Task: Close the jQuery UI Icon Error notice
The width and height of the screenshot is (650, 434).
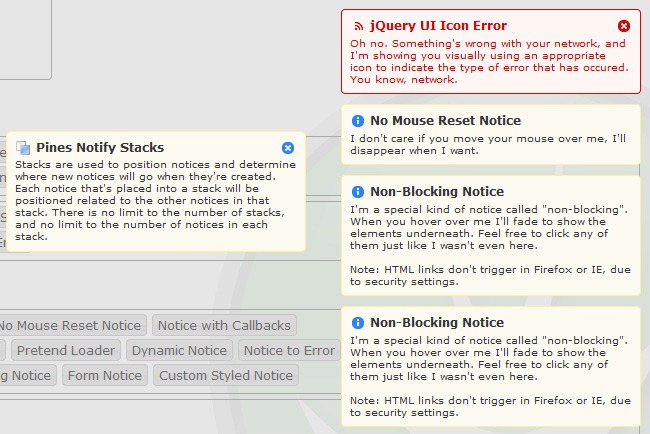Action: 623,26
